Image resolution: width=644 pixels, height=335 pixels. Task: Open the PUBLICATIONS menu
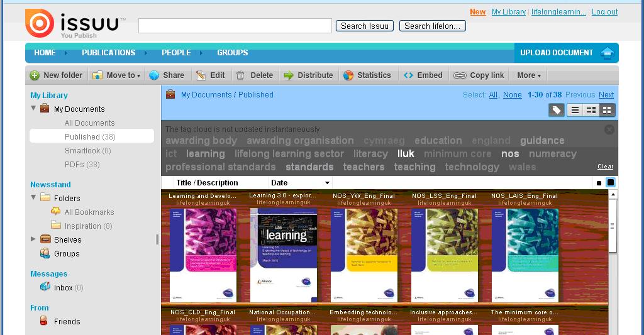coord(108,53)
